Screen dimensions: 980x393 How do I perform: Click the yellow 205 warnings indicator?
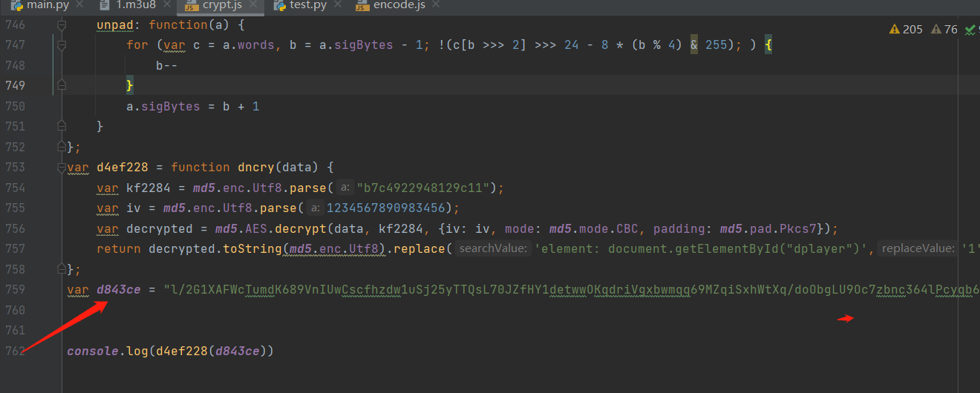pyautogui.click(x=906, y=30)
